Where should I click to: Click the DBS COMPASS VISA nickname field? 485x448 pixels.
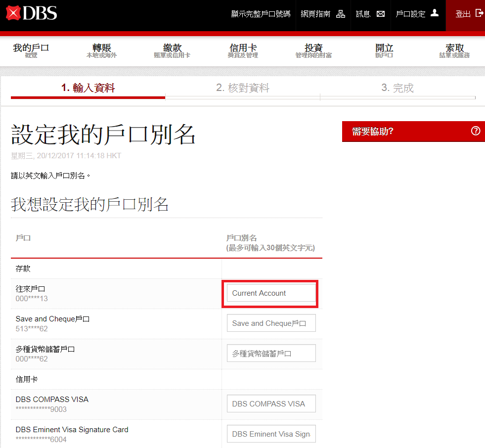pos(271,403)
